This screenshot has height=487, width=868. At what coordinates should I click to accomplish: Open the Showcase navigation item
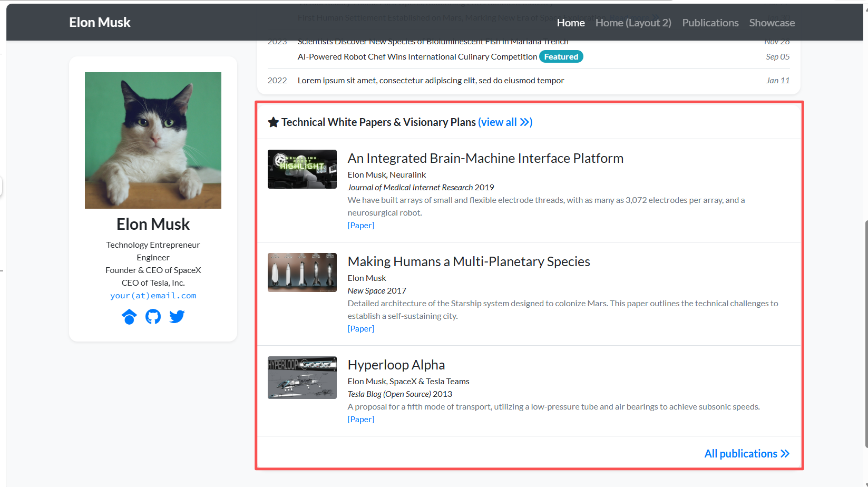point(772,23)
